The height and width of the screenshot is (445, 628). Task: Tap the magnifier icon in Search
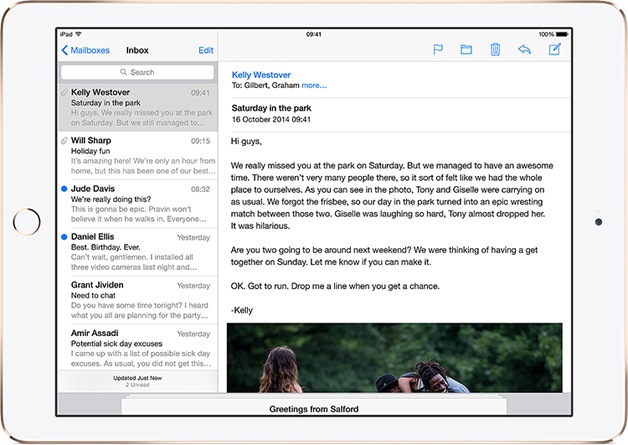tap(123, 72)
